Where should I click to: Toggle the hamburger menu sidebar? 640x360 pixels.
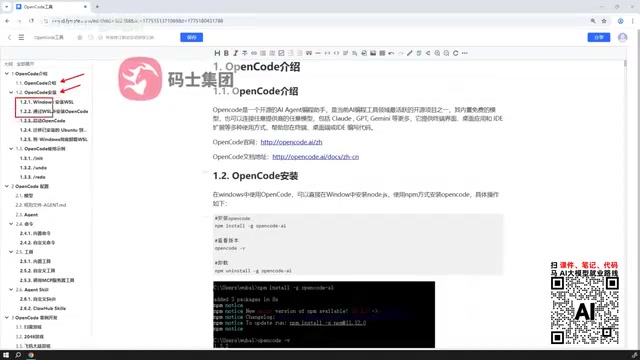[x=21, y=37]
